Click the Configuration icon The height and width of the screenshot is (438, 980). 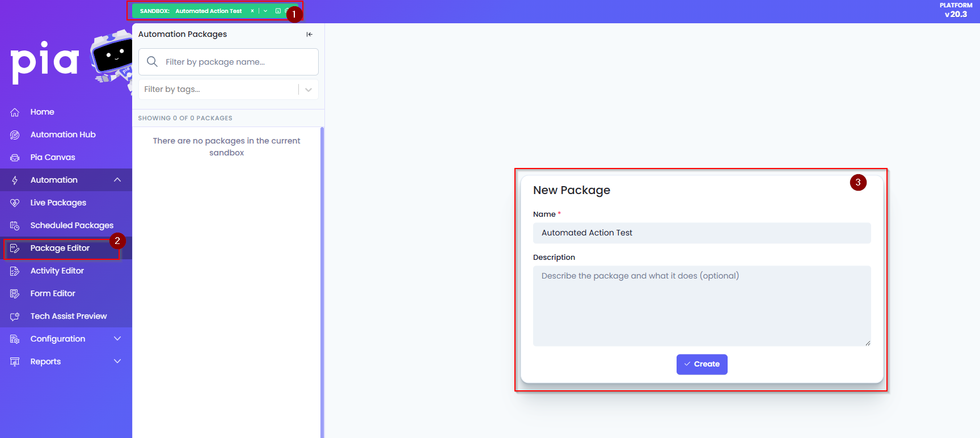pos(15,339)
